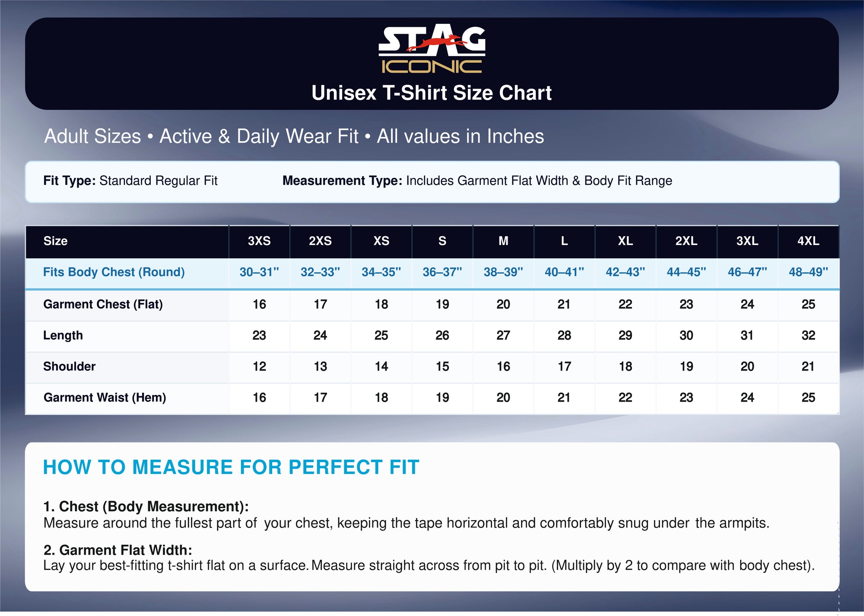Click the Garment Waist (Hem) row label
The height and width of the screenshot is (616, 864).
(x=105, y=397)
